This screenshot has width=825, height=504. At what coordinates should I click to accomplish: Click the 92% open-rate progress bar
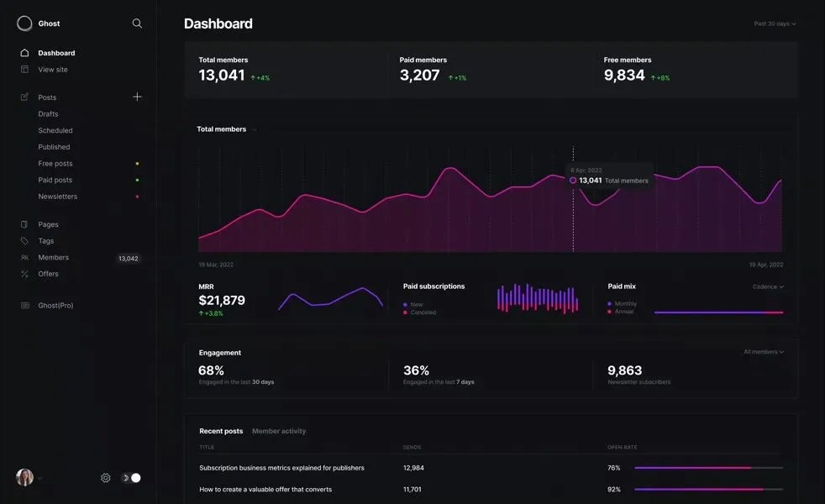708,488
